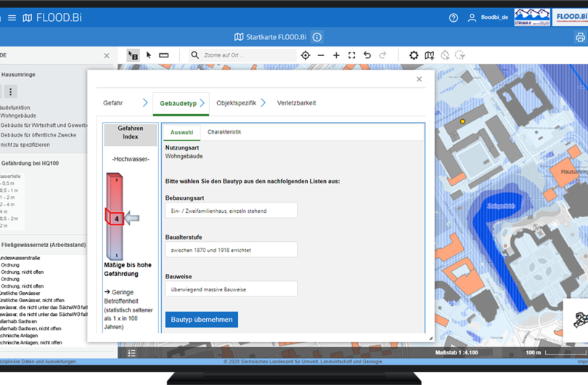Open the three-dot menu under Hausumringe

10,92
